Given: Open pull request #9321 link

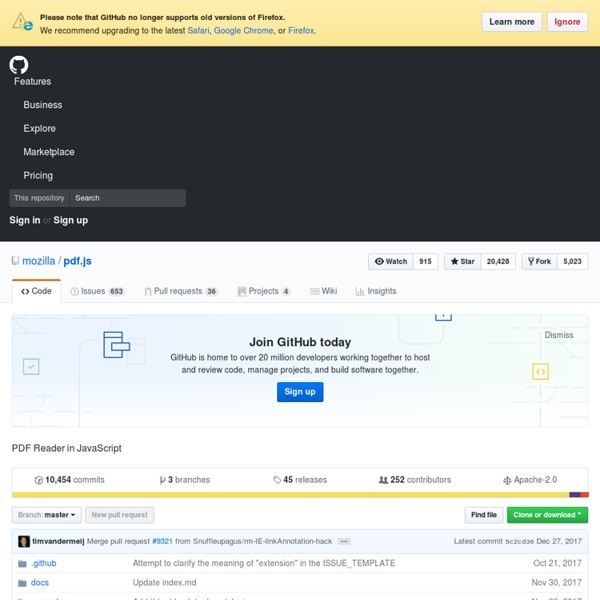Looking at the screenshot, I should (162, 541).
